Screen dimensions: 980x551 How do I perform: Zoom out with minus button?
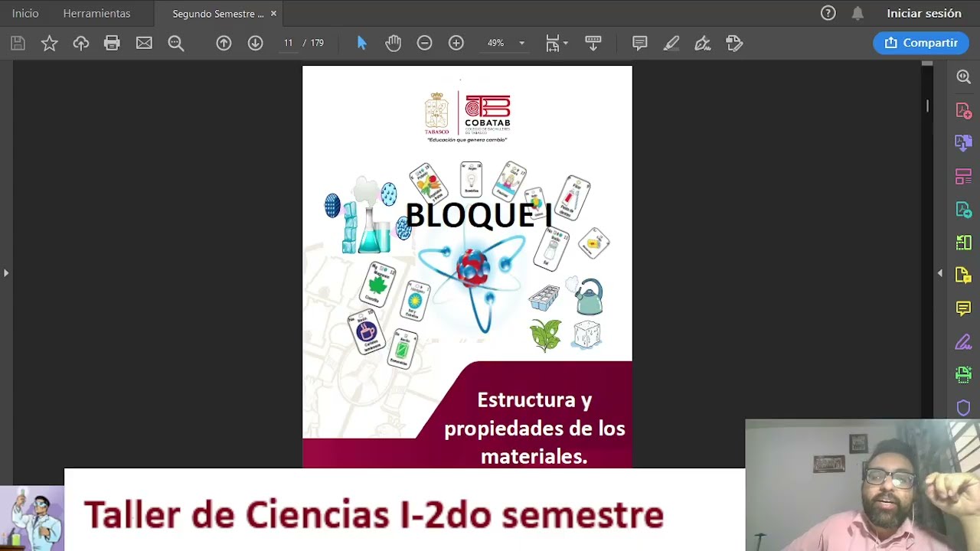point(424,43)
